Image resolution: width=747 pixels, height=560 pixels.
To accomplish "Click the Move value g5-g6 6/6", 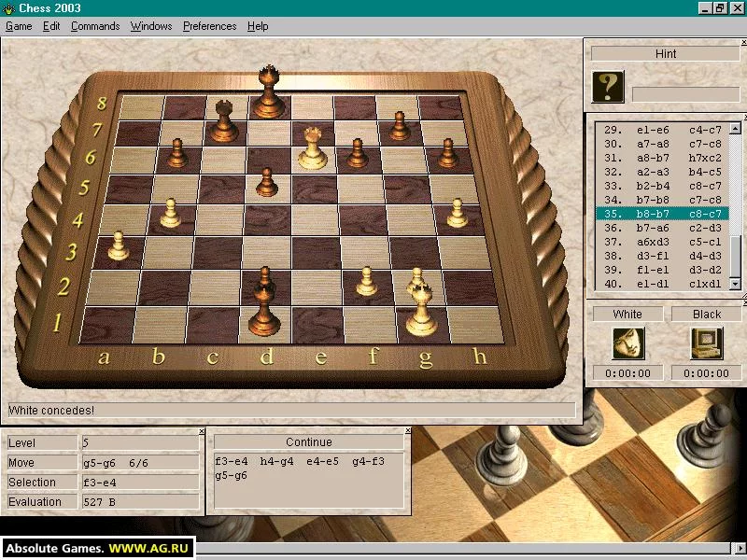I will coord(141,462).
